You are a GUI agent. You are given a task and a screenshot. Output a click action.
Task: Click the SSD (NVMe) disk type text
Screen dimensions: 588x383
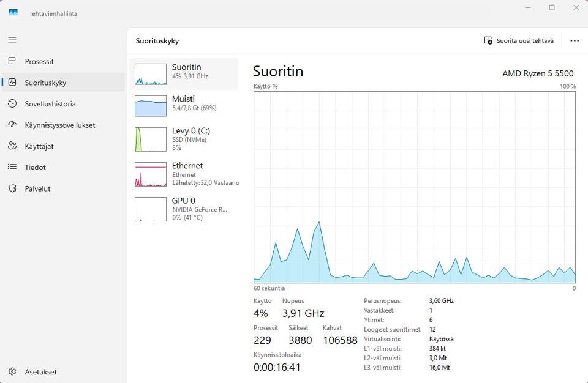click(x=189, y=139)
